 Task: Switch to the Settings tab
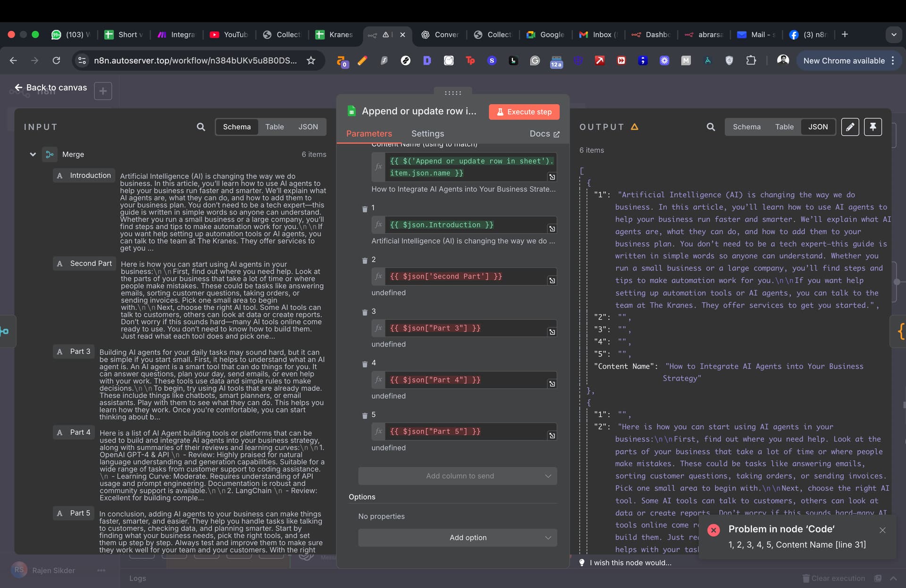pos(428,133)
